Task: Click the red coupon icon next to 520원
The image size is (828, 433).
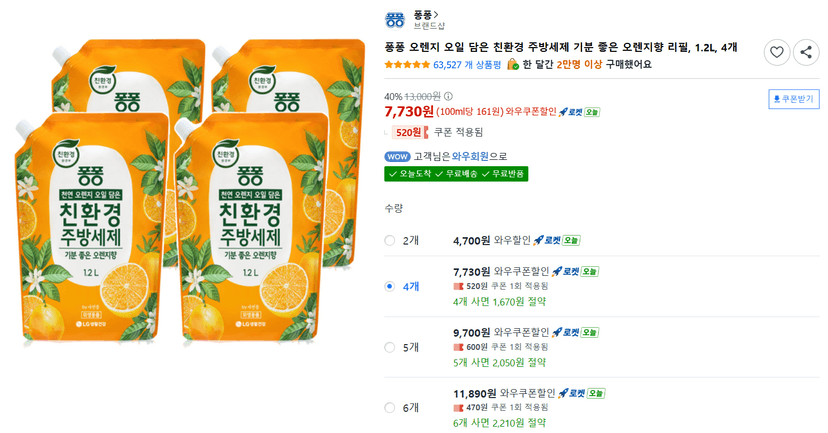Action: (426, 132)
